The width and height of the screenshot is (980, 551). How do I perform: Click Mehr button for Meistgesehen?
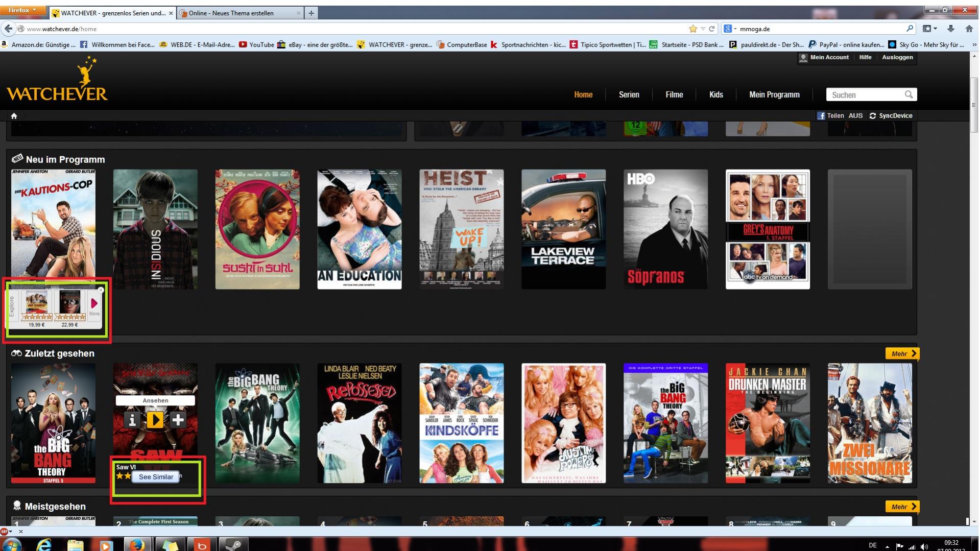(902, 507)
